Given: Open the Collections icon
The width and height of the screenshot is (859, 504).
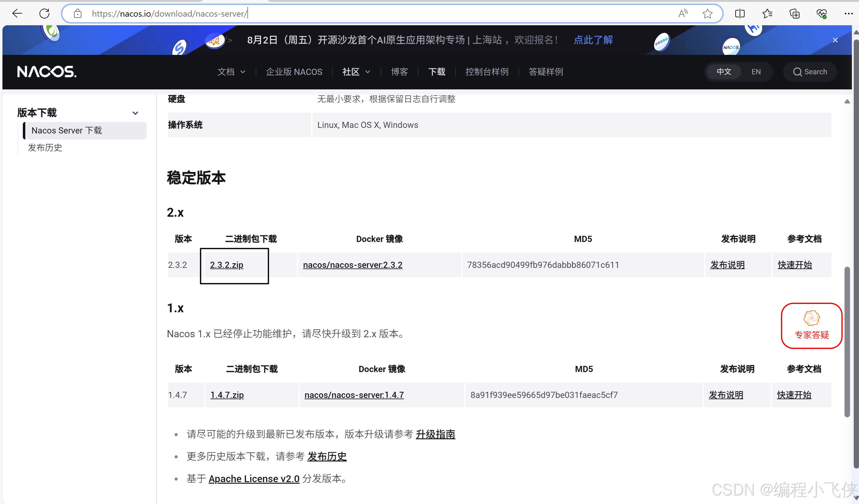Looking at the screenshot, I should coord(795,14).
